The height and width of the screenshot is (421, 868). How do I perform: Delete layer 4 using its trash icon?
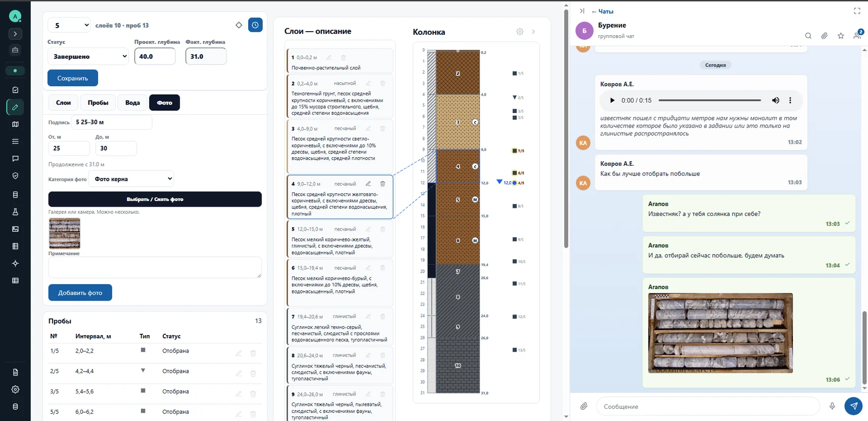(382, 184)
